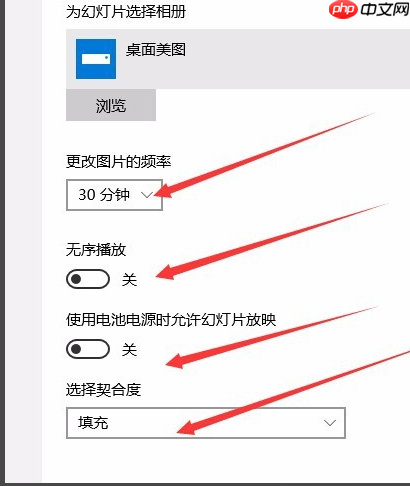Click the 关 label beside battery switch

click(129, 349)
